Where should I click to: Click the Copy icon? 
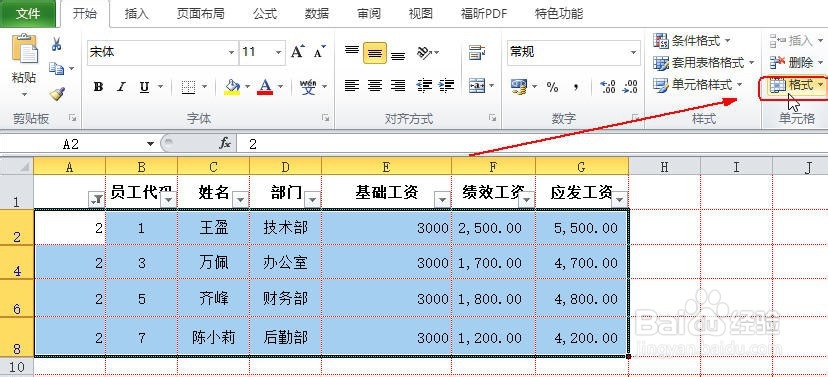point(57,68)
